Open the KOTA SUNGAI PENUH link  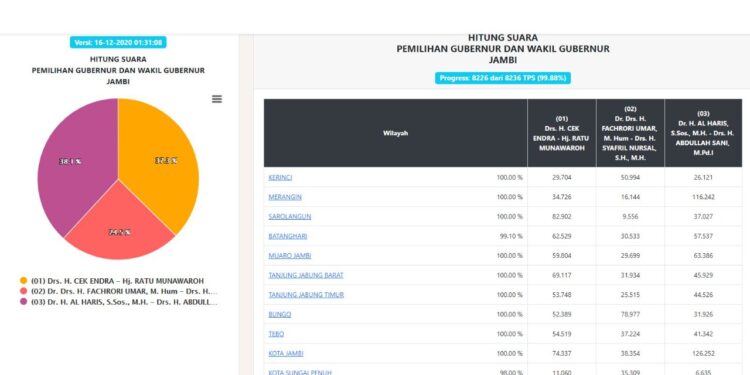point(300,372)
